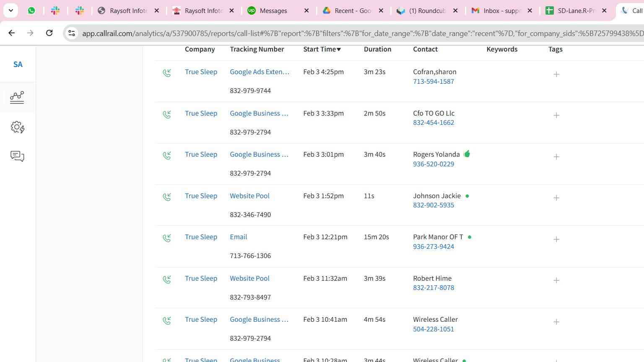The image size is (644, 362).
Task: Go back to the previous page
Action: click(12, 33)
